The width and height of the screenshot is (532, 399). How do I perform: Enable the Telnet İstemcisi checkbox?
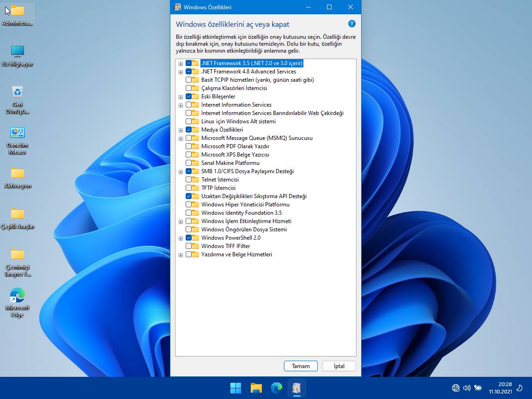point(189,180)
